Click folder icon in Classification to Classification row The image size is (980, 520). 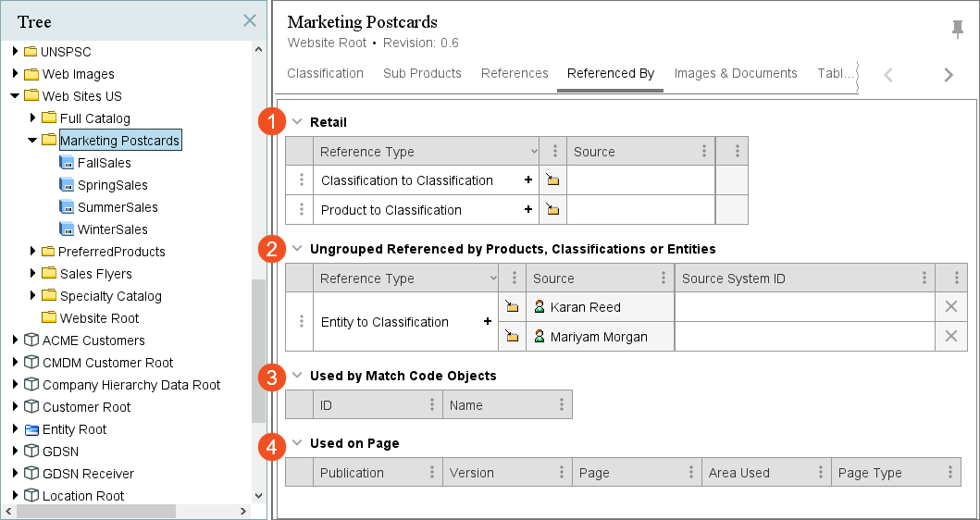pyautogui.click(x=552, y=180)
